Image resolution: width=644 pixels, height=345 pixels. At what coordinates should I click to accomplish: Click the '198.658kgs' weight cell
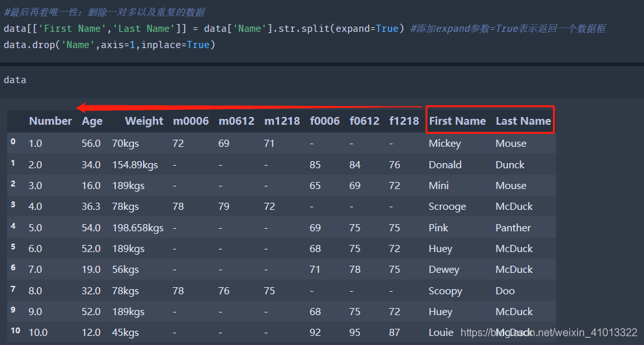(x=138, y=228)
